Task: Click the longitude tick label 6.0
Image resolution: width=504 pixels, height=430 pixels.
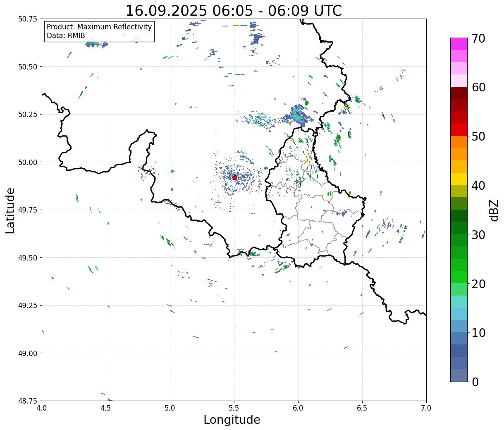Action: (298, 408)
